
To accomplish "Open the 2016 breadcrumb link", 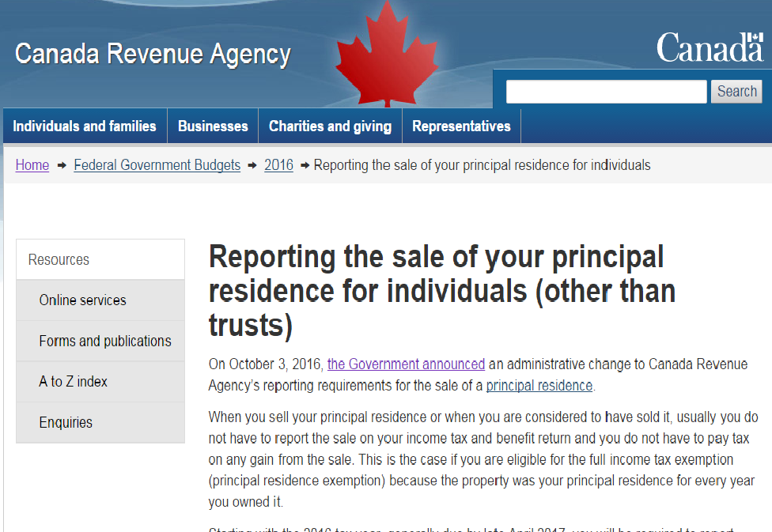I will coord(278,165).
